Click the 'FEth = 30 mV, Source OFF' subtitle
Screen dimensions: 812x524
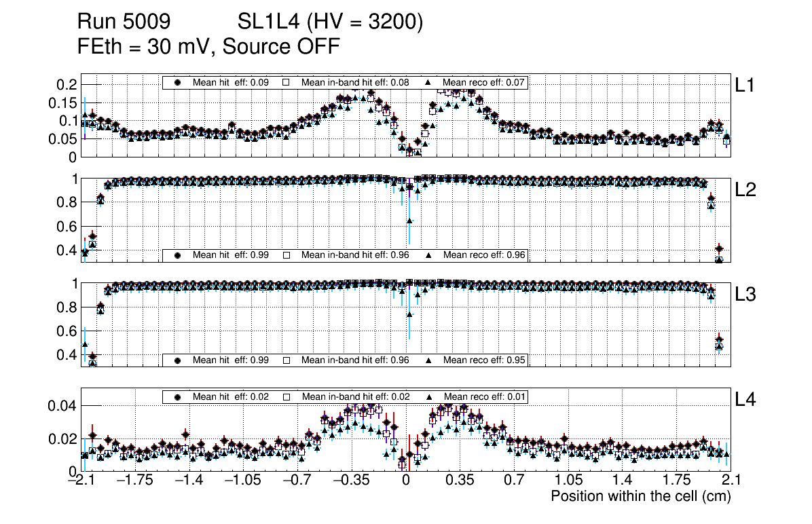coord(208,47)
